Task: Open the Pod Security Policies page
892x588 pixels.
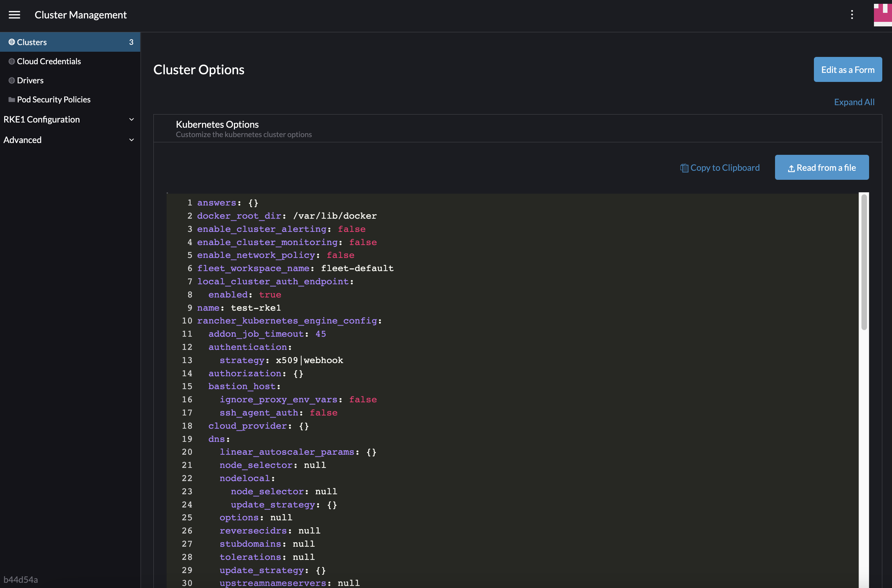Action: [53, 99]
